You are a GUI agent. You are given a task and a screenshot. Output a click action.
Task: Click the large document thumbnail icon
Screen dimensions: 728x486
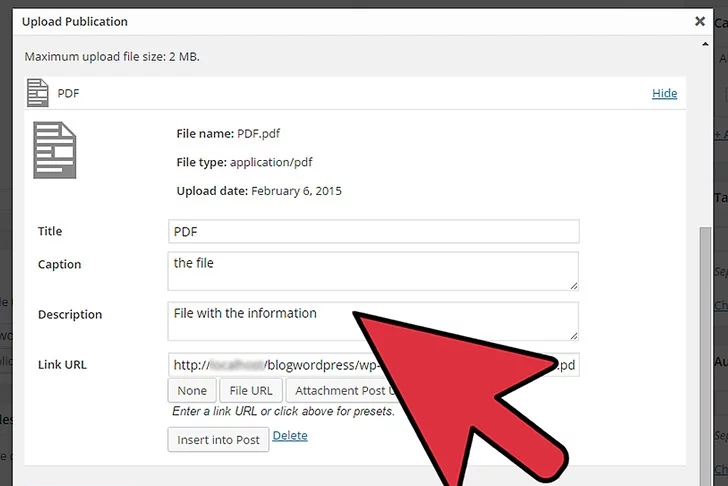[54, 150]
